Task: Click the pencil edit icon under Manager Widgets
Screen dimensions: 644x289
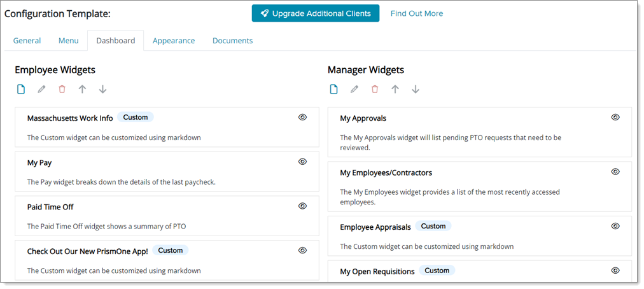Action: point(354,89)
